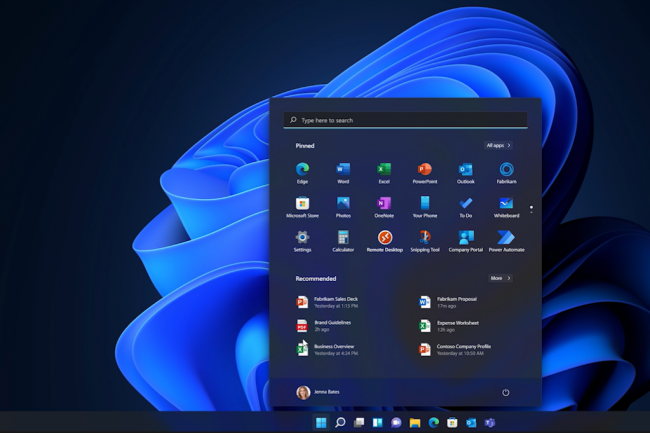Open Brand Guidelines PDF file
This screenshot has height=433, width=650.
pyautogui.click(x=324, y=326)
